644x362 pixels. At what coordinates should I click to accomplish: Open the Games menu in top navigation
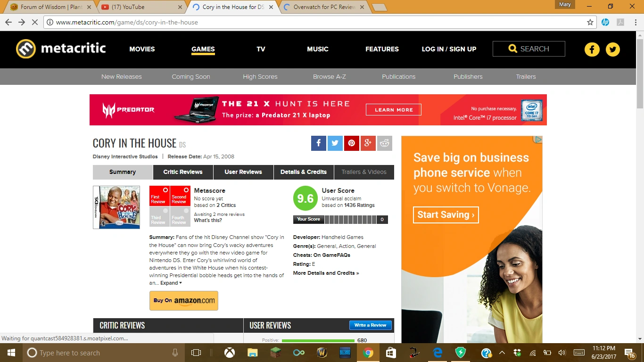click(x=203, y=49)
